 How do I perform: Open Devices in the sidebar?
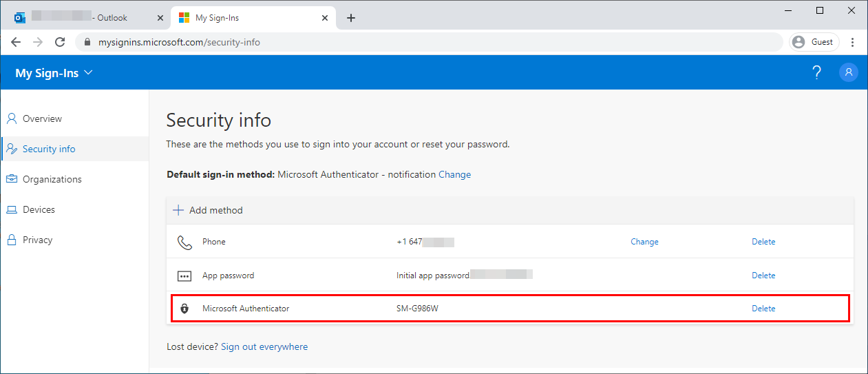[x=74, y=209]
